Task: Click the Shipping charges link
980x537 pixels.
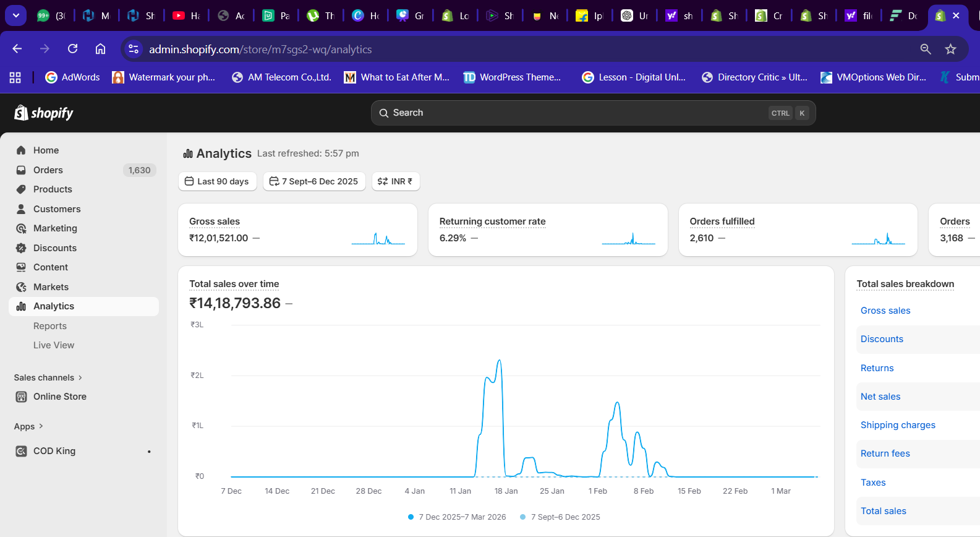Action: point(898,425)
